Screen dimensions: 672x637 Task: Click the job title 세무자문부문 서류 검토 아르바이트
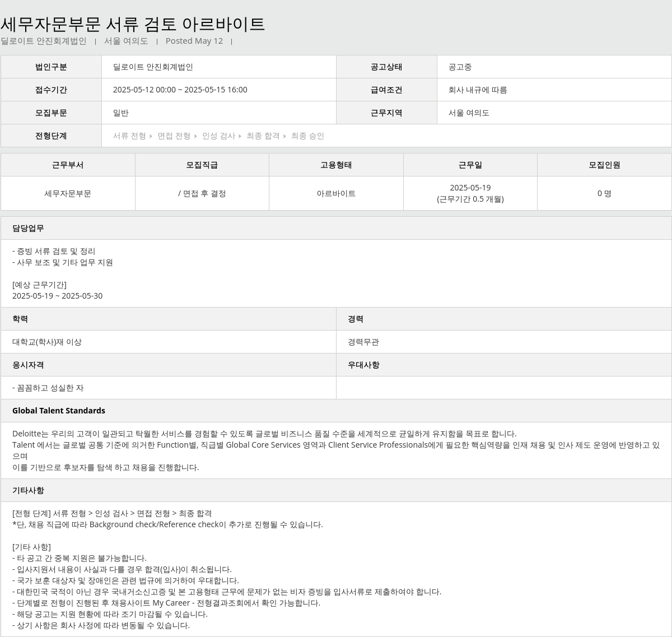(133, 24)
